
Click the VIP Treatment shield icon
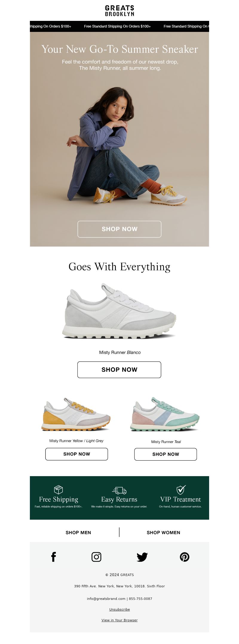(x=181, y=490)
